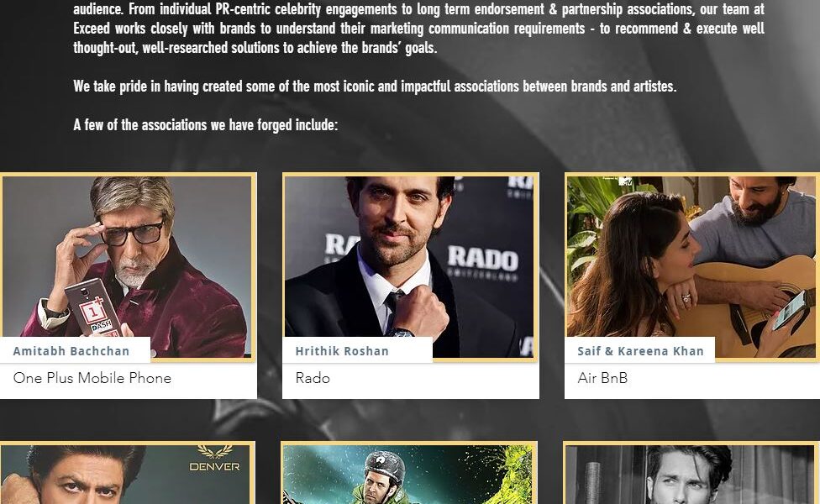Image resolution: width=820 pixels, height=504 pixels.
Task: Click the wristwatch in the Rado photo
Action: [401, 332]
